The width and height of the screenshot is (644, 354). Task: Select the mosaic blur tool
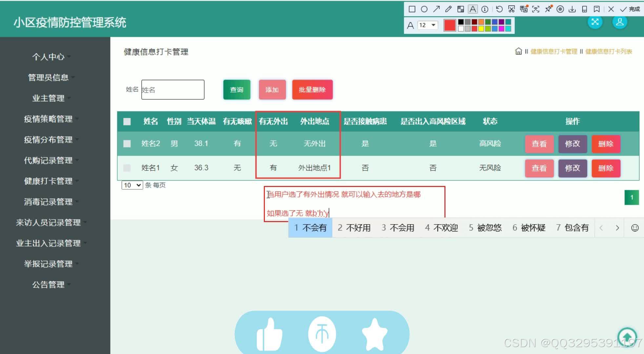point(460,9)
